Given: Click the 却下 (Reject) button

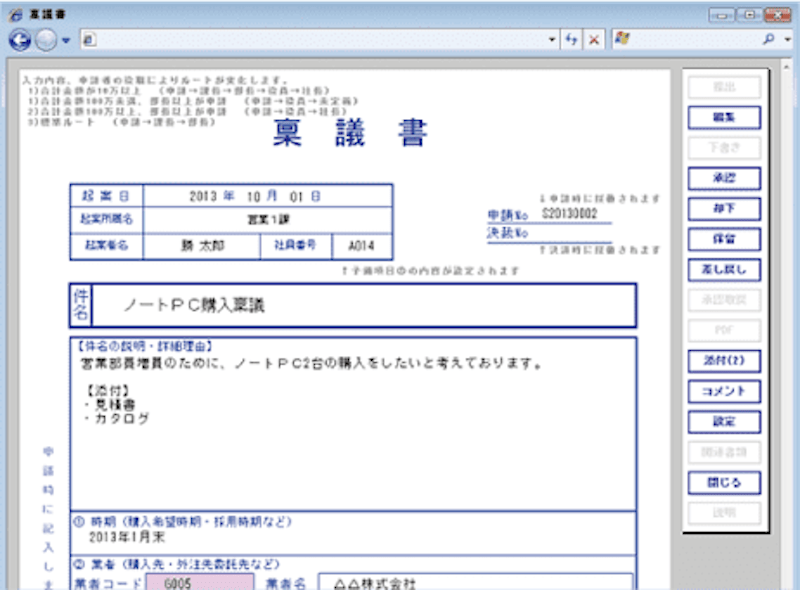Looking at the screenshot, I should coord(724,209).
